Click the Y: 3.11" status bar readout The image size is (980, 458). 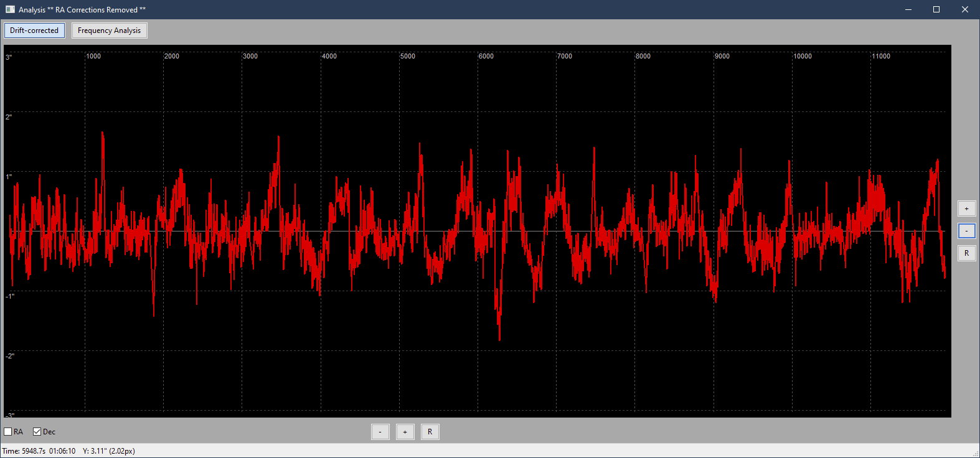(x=109, y=451)
